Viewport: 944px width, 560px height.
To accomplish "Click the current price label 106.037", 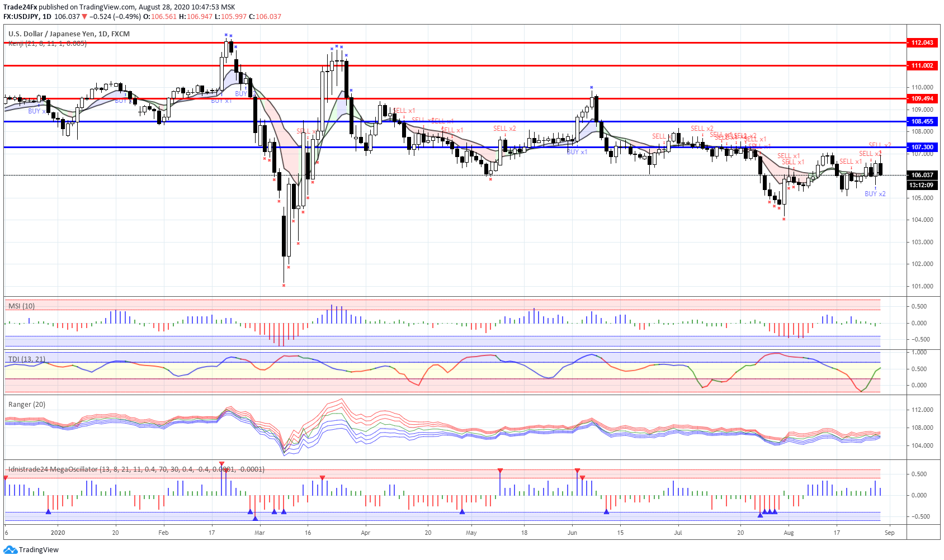I will click(922, 175).
